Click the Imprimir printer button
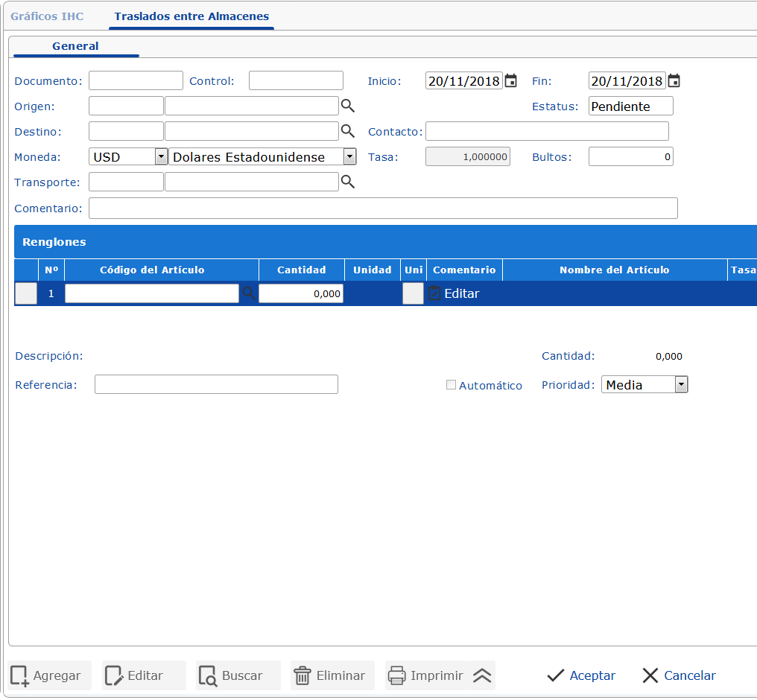Screen dimensions: 757x700 coord(426,675)
